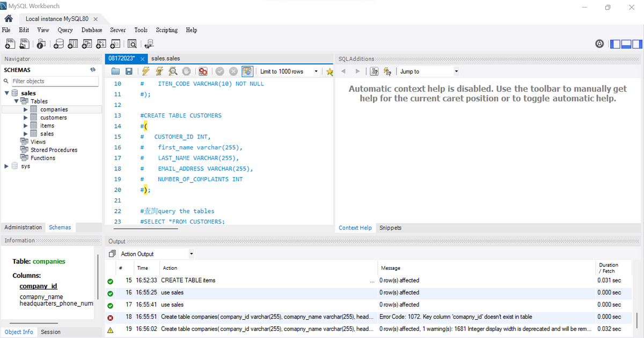Image resolution: width=644 pixels, height=338 pixels.
Task: Create a new stored procedure toolbar icon
Action: pos(101,44)
